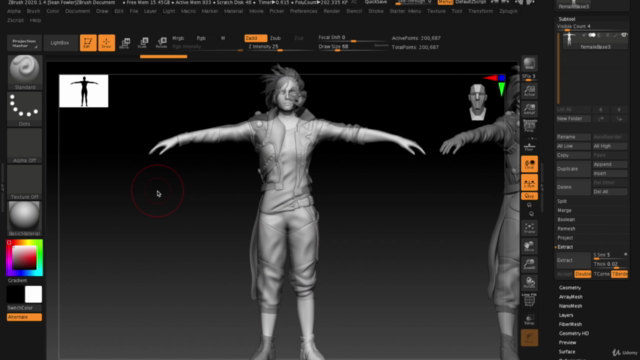
Task: Click the LightBox button
Action: 60,43
